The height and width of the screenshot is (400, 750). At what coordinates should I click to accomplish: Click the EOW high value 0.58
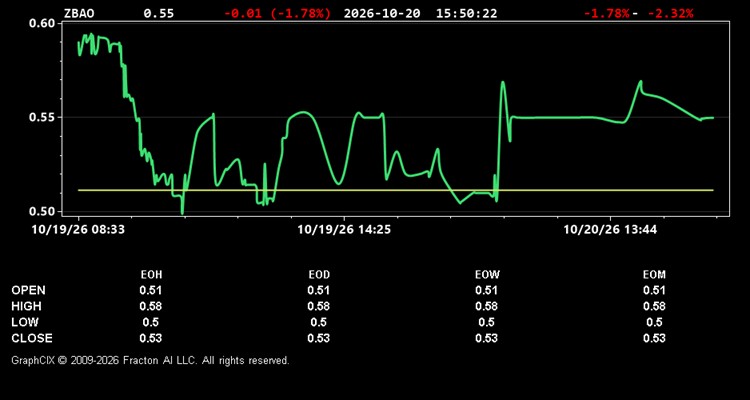click(486, 306)
